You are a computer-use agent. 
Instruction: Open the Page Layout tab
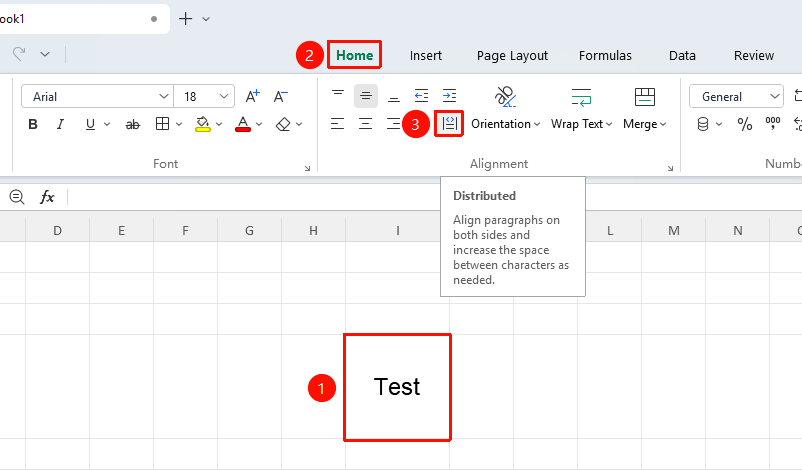click(512, 55)
